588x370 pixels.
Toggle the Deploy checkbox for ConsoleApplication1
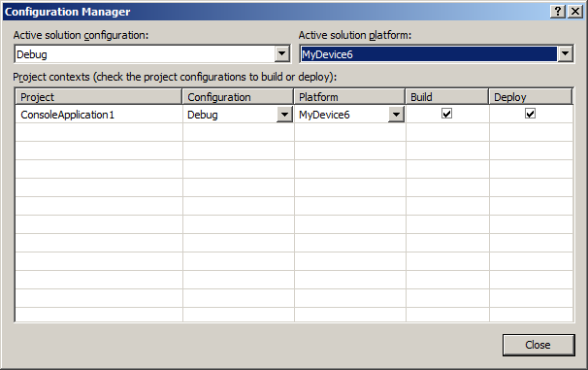point(530,114)
